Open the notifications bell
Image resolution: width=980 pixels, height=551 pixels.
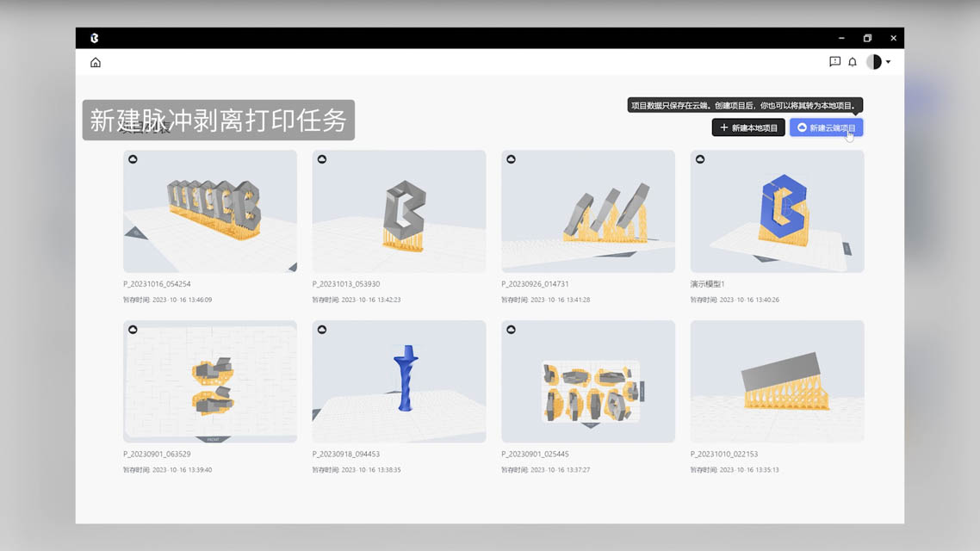pos(853,62)
